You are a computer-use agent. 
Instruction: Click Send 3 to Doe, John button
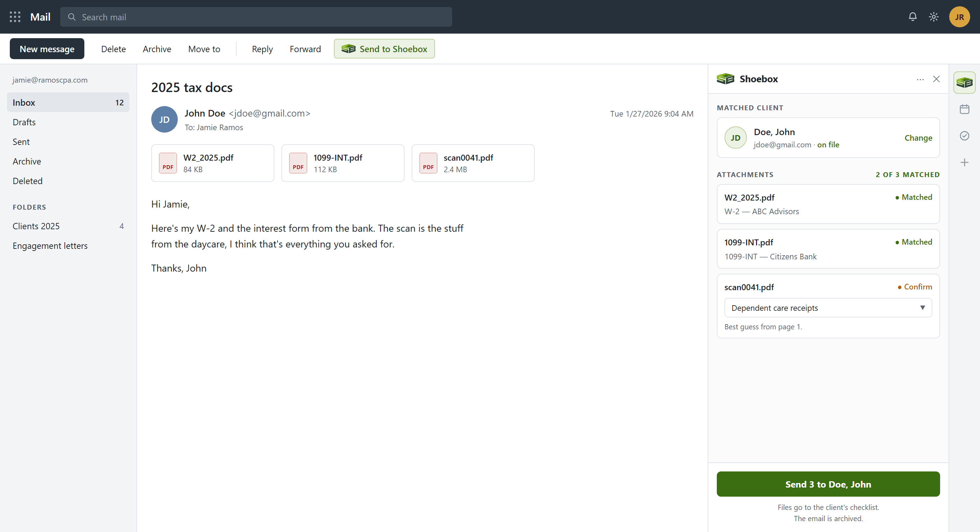click(828, 484)
